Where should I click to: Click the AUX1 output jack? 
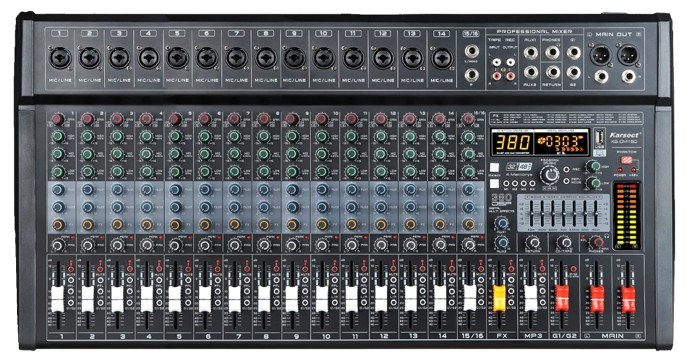(x=531, y=53)
